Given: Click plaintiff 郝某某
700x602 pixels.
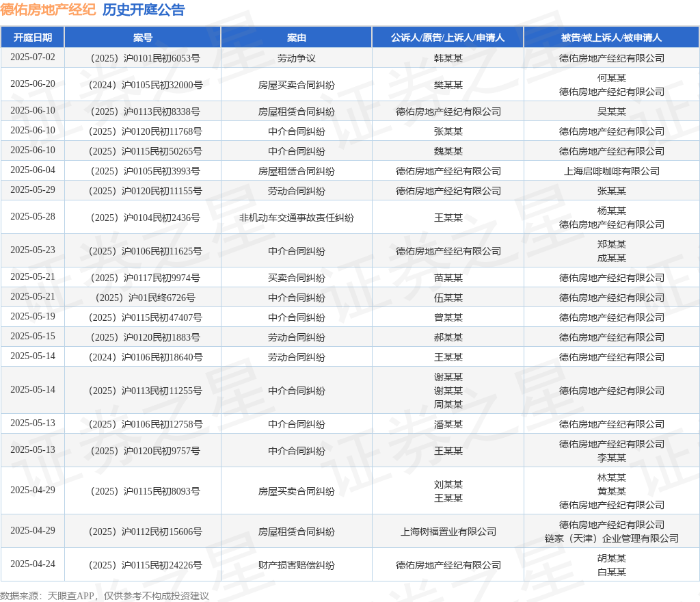Looking at the screenshot, I should coord(448,338).
